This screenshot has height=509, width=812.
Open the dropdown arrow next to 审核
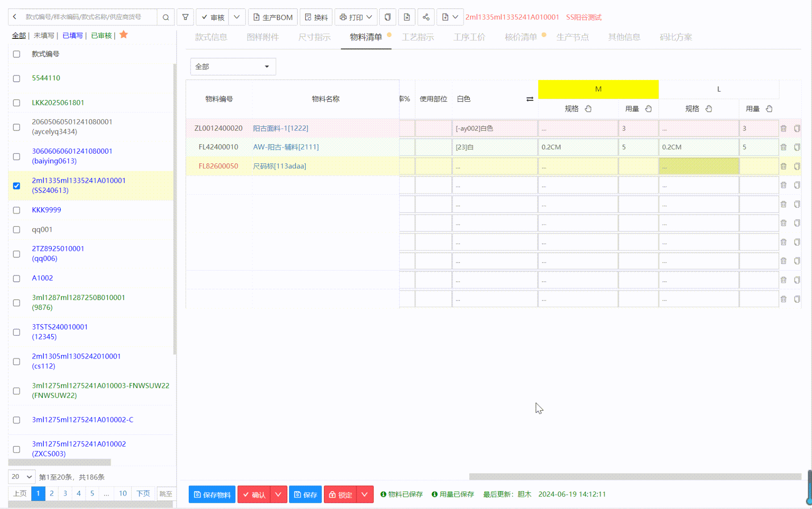[237, 17]
